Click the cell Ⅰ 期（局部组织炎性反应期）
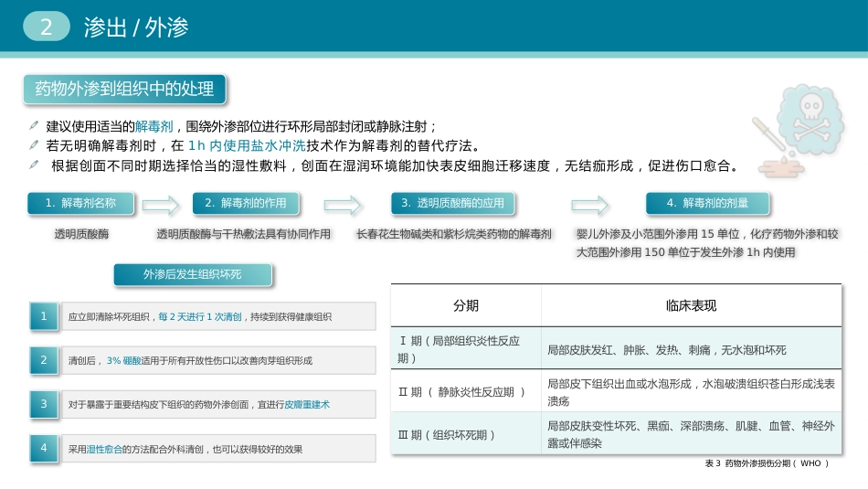The image size is (868, 489). tap(466, 349)
